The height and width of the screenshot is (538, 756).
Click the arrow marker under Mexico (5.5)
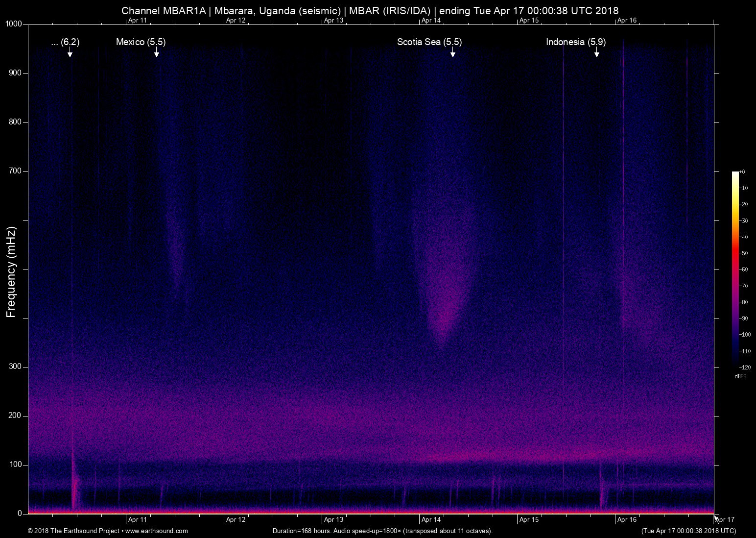(156, 52)
